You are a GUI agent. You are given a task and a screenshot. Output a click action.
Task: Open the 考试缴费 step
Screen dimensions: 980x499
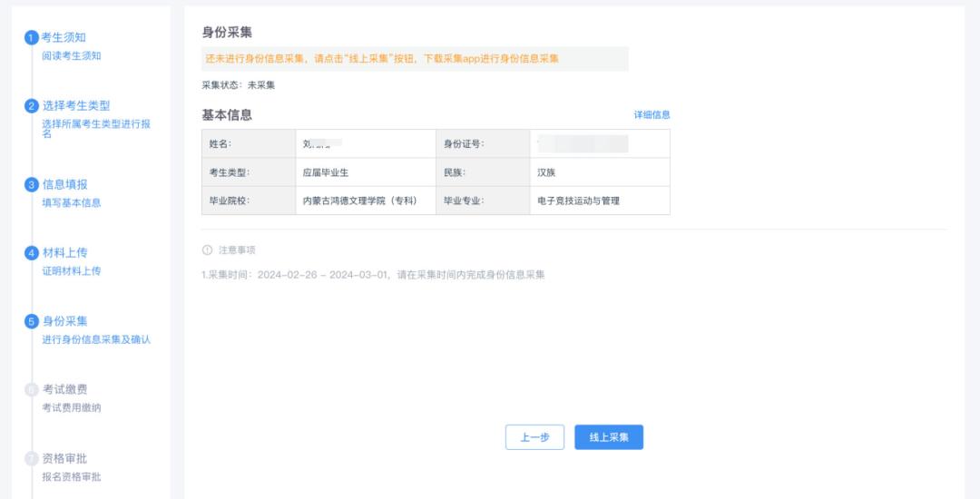click(x=65, y=390)
